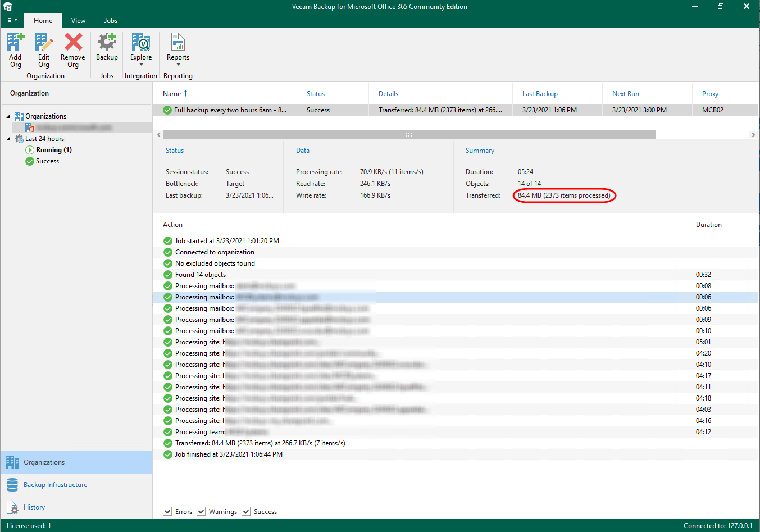Click the Edit Org icon

(44, 42)
